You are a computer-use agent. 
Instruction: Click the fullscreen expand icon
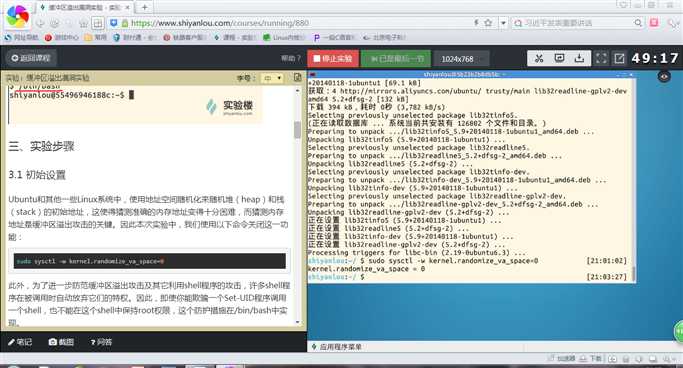tap(601, 58)
